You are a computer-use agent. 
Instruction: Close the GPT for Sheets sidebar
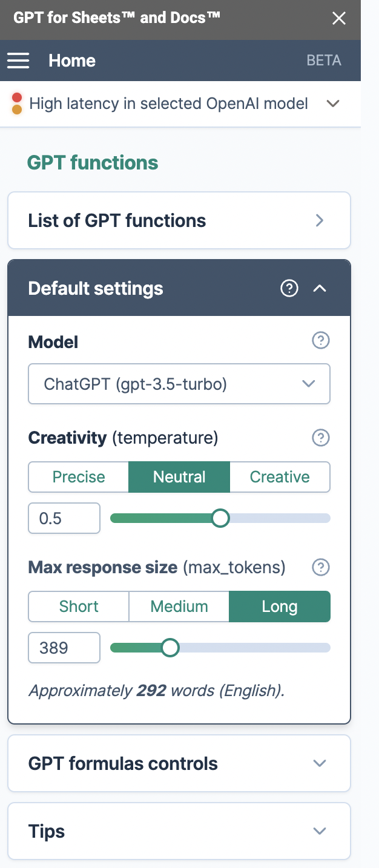coord(339,19)
